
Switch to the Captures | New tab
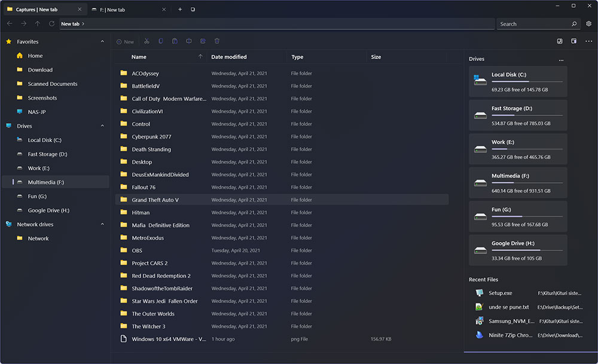click(x=45, y=10)
